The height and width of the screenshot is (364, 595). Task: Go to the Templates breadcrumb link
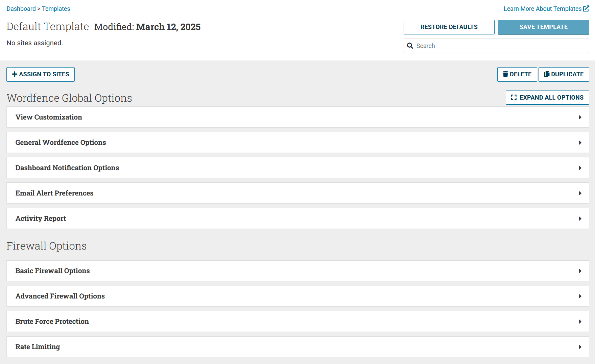56,8
